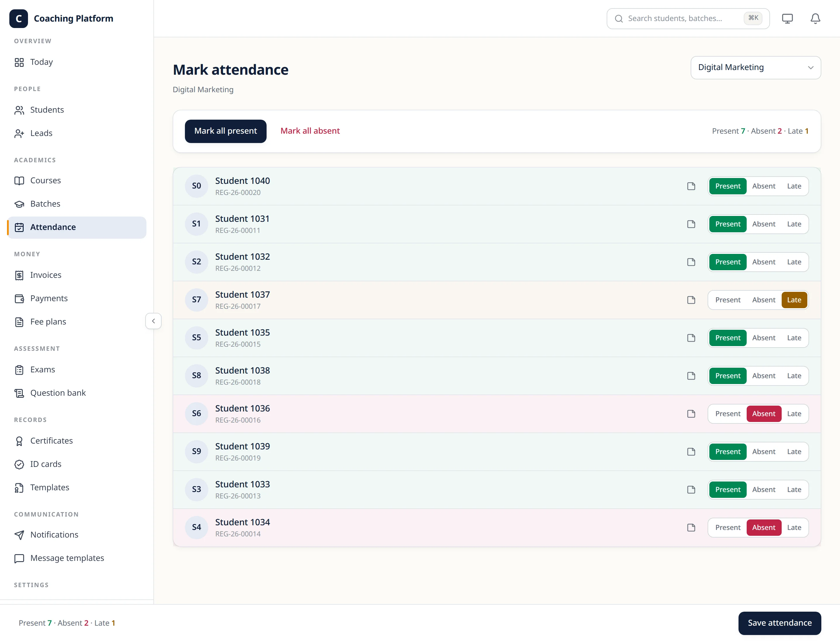Go to Students page

pos(76,110)
